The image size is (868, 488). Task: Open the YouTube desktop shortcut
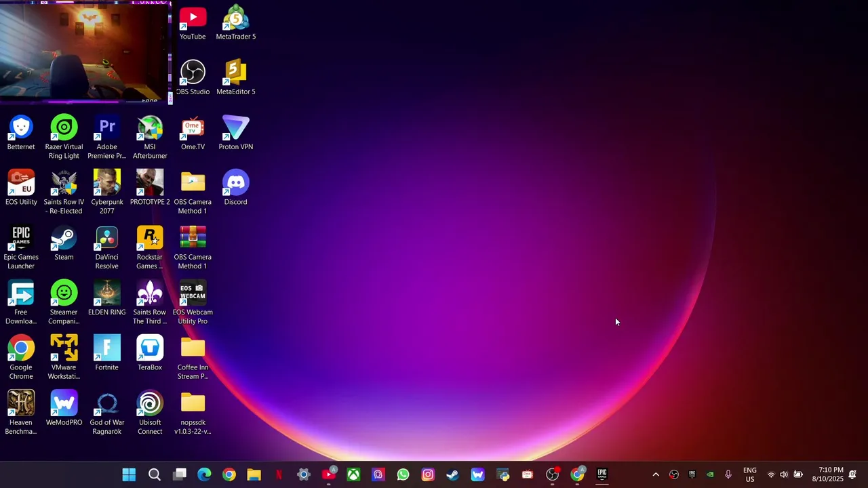coord(193,23)
